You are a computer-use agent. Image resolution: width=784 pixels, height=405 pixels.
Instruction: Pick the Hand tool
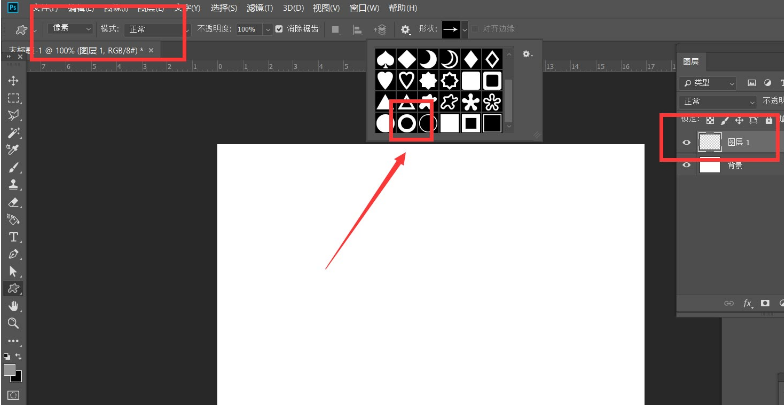(x=13, y=305)
